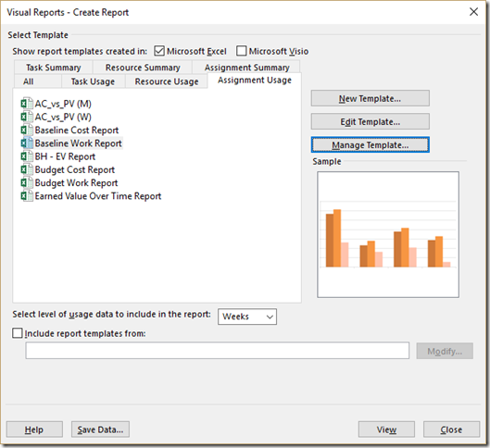Switch to the Task Summary tab
490x448 pixels.
pos(54,68)
